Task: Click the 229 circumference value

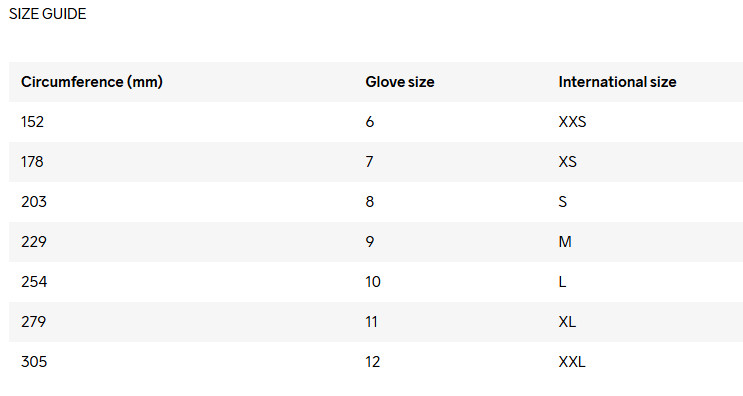Action: [34, 242]
